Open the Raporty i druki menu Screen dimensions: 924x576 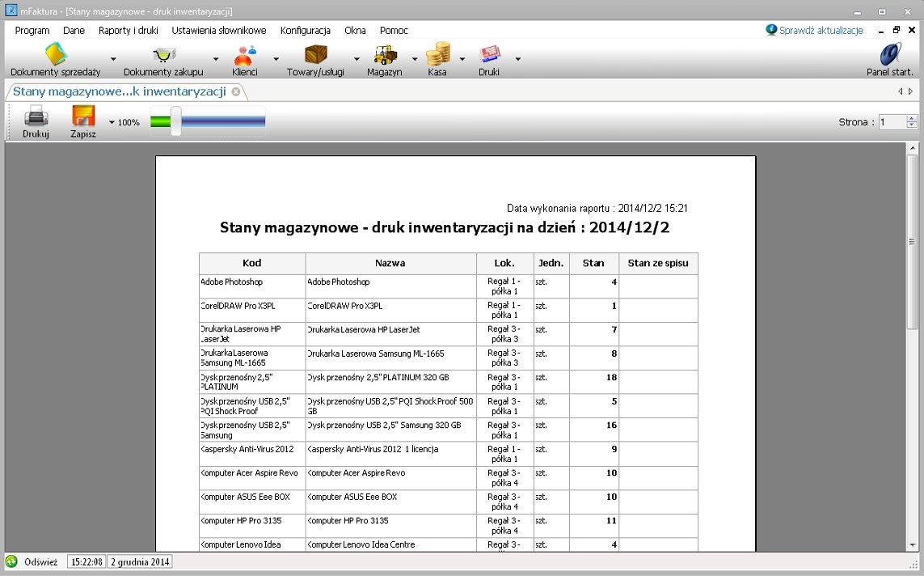click(128, 31)
